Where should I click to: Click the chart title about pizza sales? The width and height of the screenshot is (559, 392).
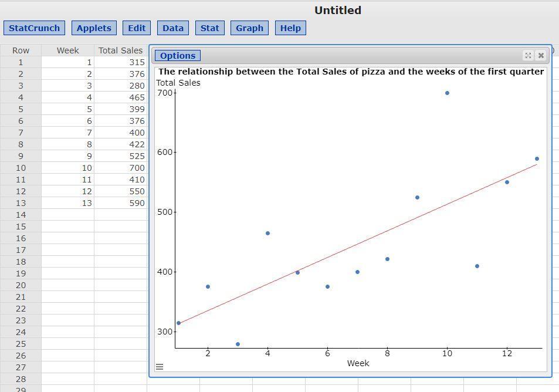click(x=351, y=72)
